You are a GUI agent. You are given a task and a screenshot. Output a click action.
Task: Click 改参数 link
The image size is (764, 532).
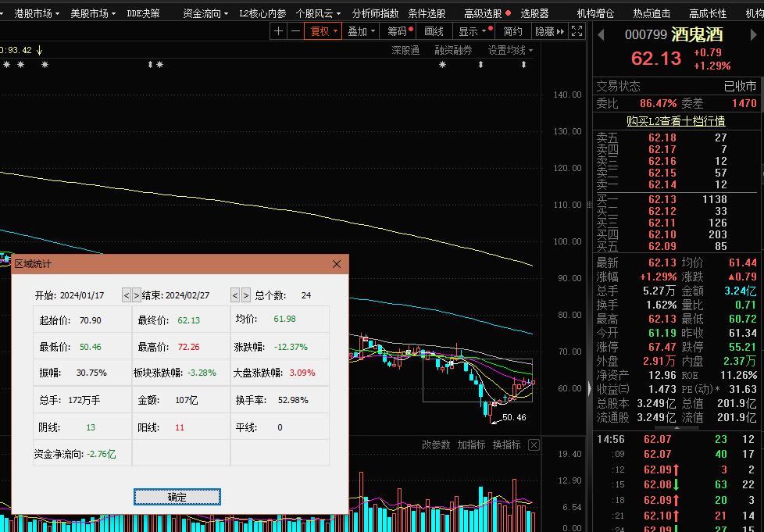[436, 445]
